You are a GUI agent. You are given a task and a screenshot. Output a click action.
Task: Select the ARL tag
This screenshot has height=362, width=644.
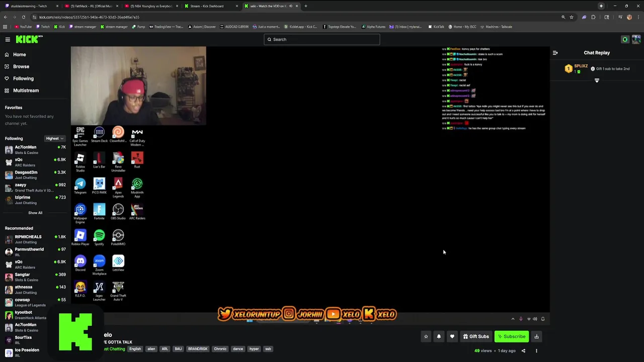pyautogui.click(x=165, y=349)
